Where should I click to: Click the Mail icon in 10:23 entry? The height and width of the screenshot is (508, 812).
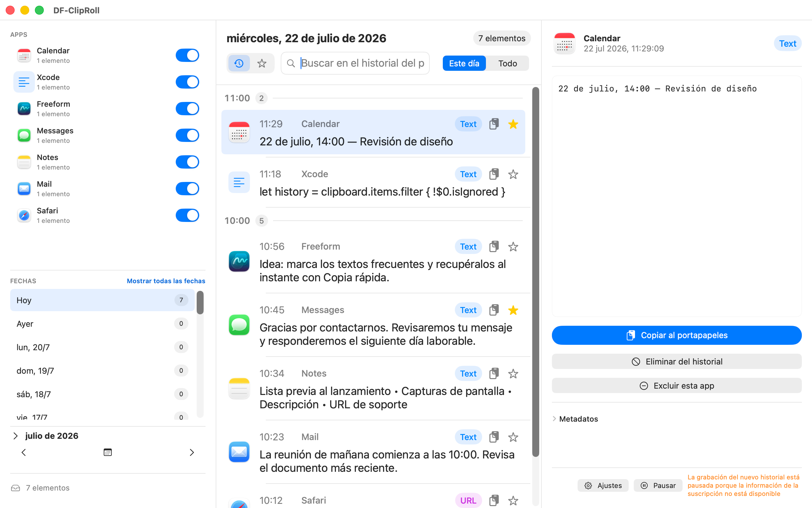coord(239,452)
